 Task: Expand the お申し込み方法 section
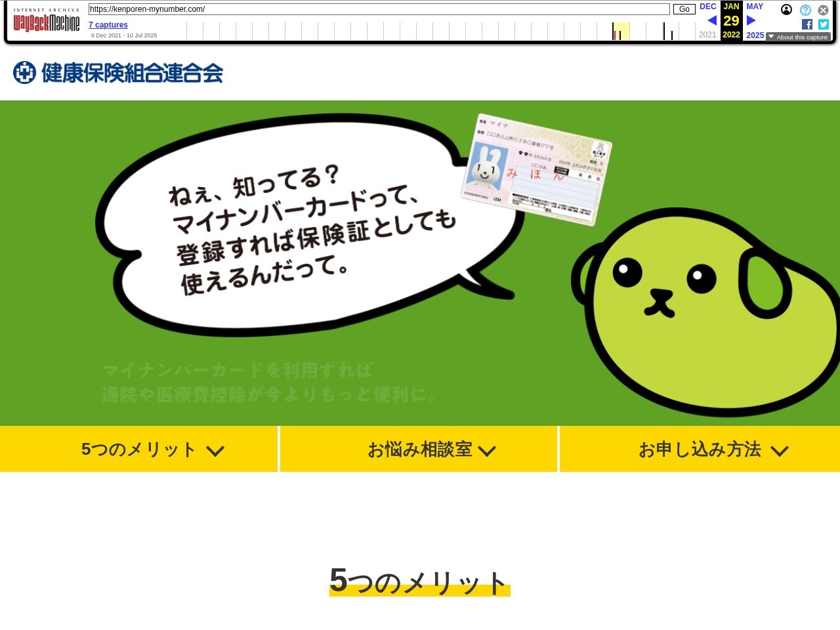click(x=700, y=450)
